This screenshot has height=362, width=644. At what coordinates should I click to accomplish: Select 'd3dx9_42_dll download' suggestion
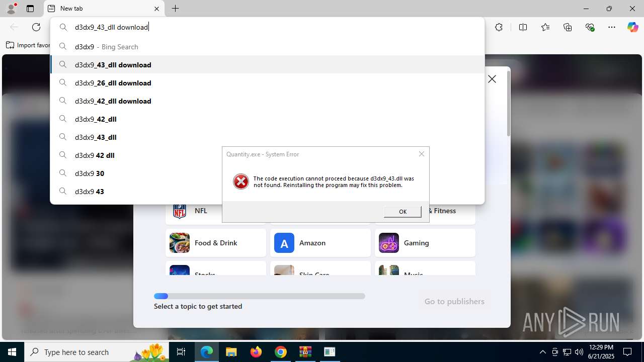[267, 101]
